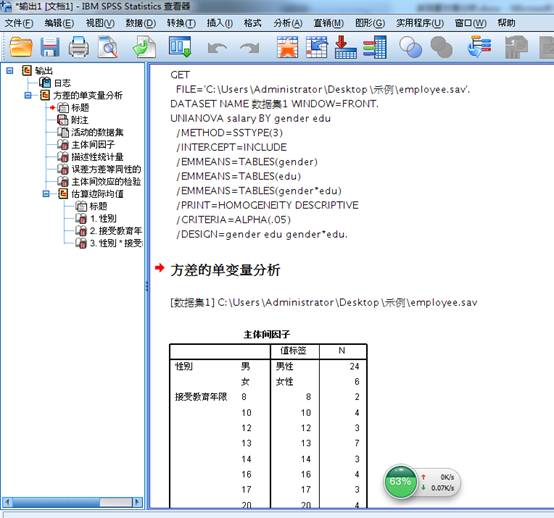Click the Go to Variable download-arrow icon
Screen dimensions: 554x518
click(x=345, y=47)
